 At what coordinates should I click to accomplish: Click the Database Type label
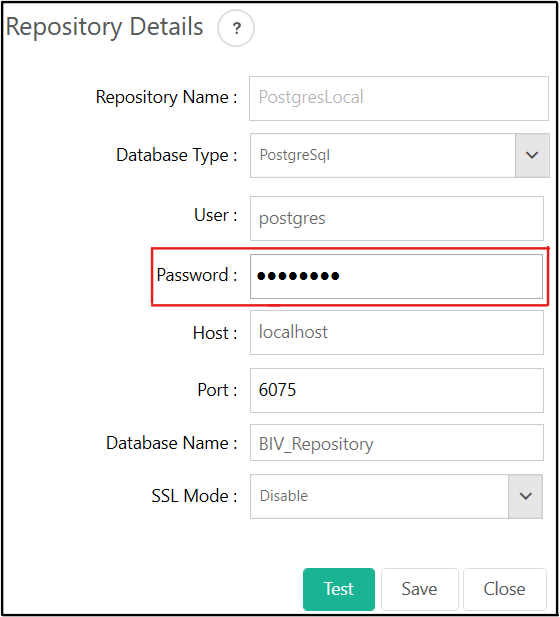(177, 155)
